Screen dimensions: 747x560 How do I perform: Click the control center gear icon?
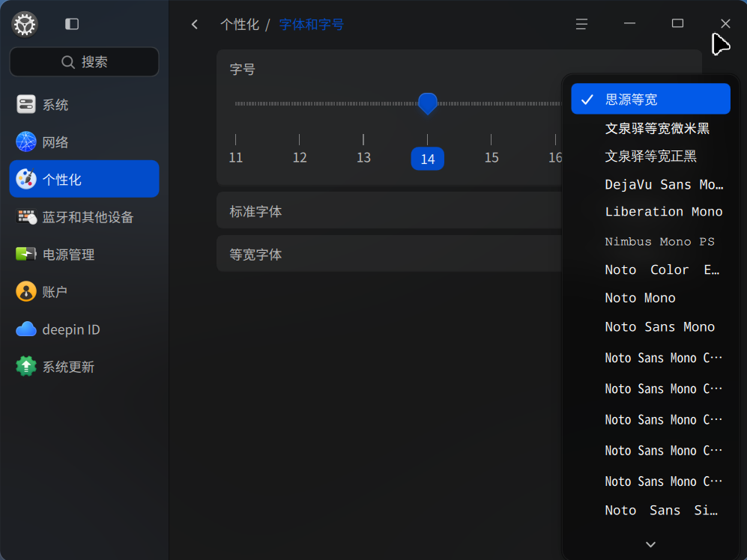pyautogui.click(x=25, y=24)
